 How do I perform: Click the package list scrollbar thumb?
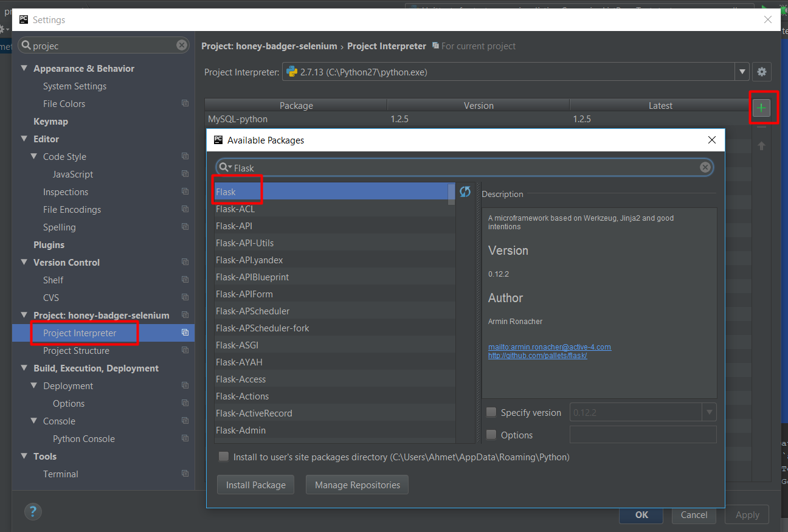451,194
